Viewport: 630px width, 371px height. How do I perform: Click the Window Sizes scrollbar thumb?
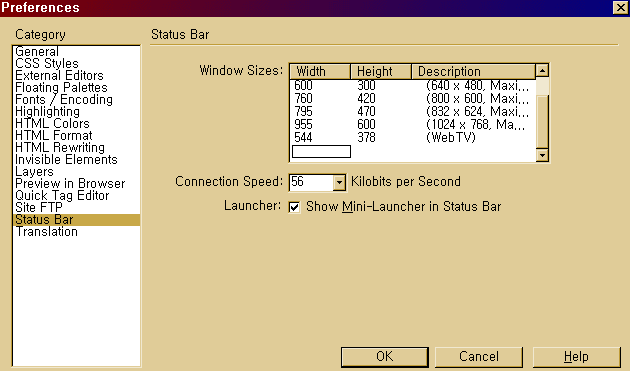(542, 122)
